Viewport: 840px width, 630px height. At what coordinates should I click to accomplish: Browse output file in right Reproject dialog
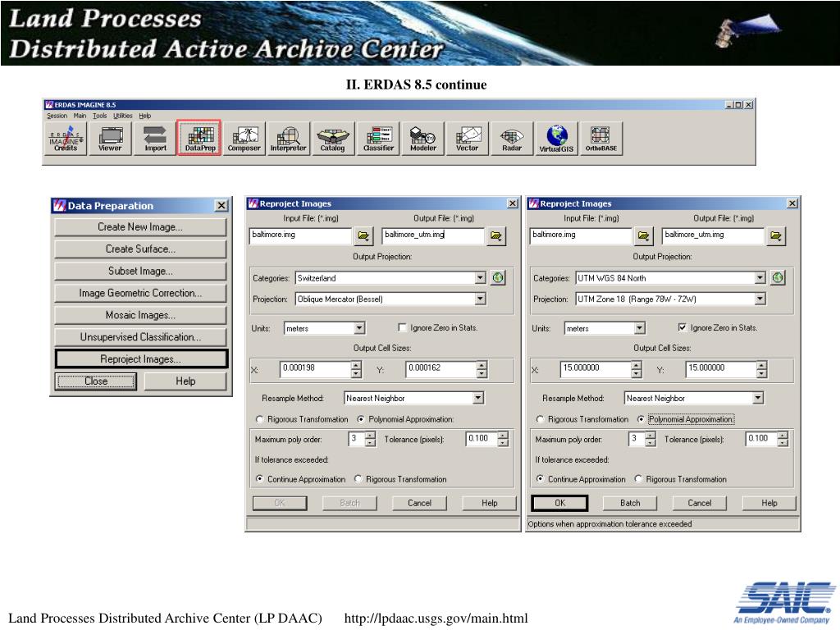coord(776,235)
